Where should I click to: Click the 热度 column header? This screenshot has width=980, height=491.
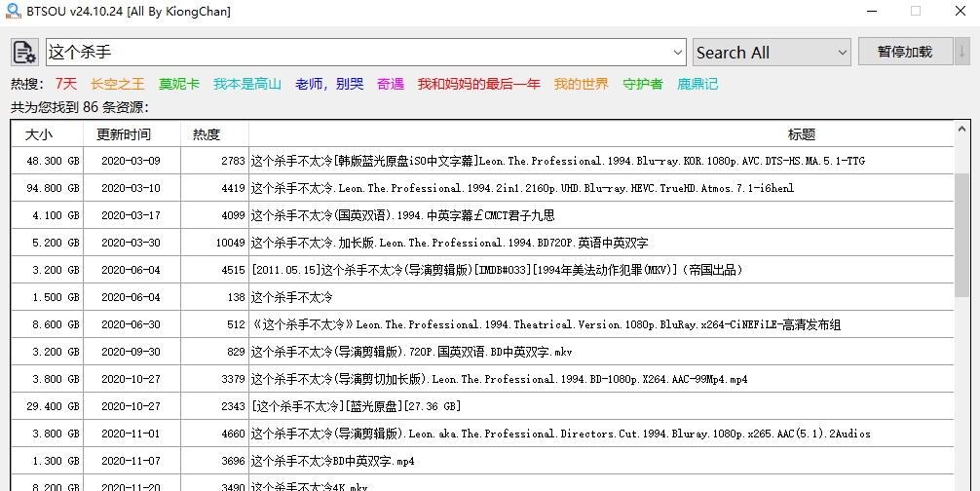pyautogui.click(x=207, y=134)
